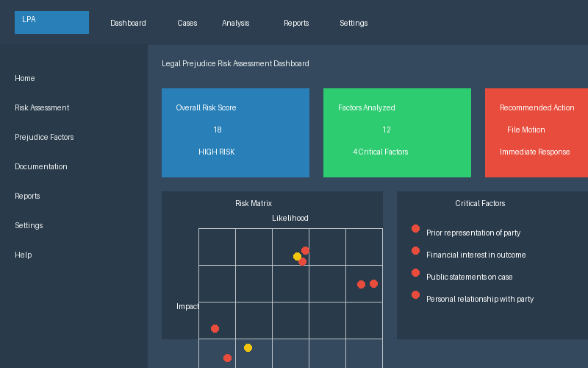The image size is (588, 368).
Task: Select Home in the sidebar
Action: point(25,78)
